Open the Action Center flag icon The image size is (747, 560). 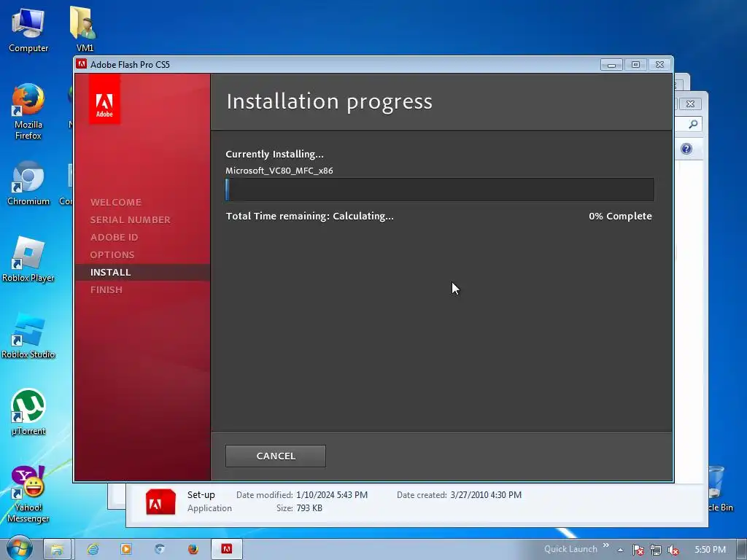pyautogui.click(x=638, y=550)
